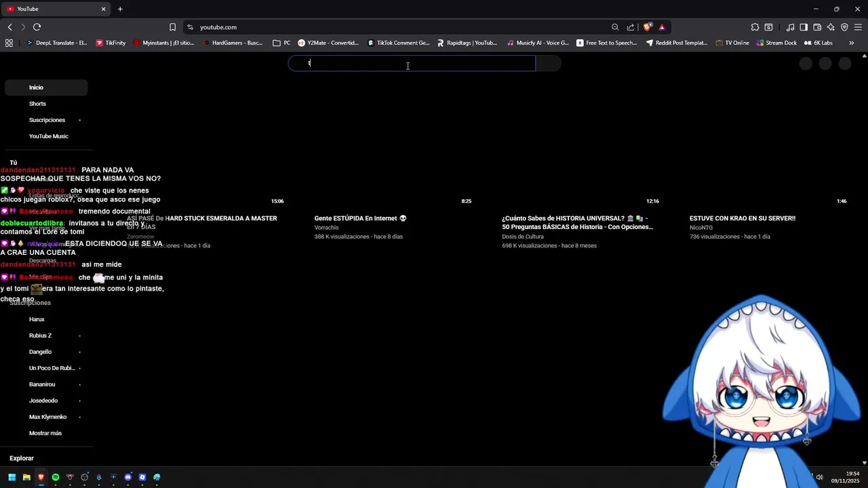Image resolution: width=868 pixels, height=488 pixels.
Task: Open Reddit Post Template bookmark
Action: tap(677, 43)
